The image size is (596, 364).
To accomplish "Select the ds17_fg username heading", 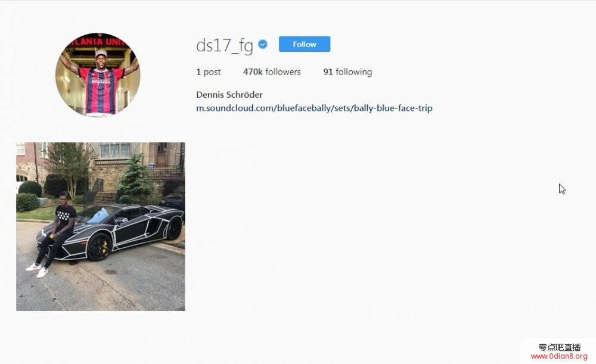I will pos(224,46).
